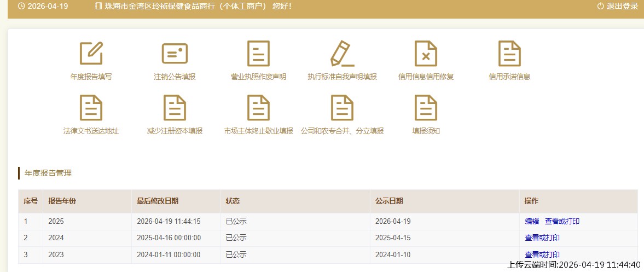The width and height of the screenshot is (644, 272).
Task: Open the 年度报告填写 icon
Action: [x=91, y=54]
